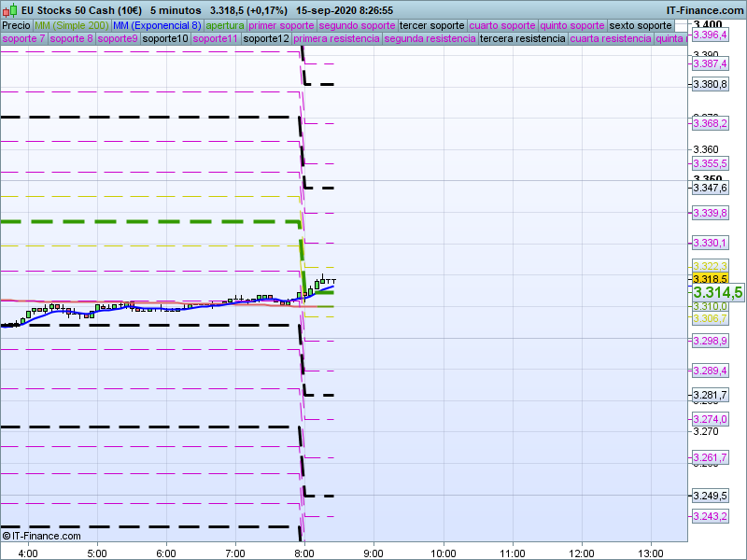This screenshot has height=560, width=747.
Task: Click the 3.249,5 price level tag
Action: click(x=711, y=496)
